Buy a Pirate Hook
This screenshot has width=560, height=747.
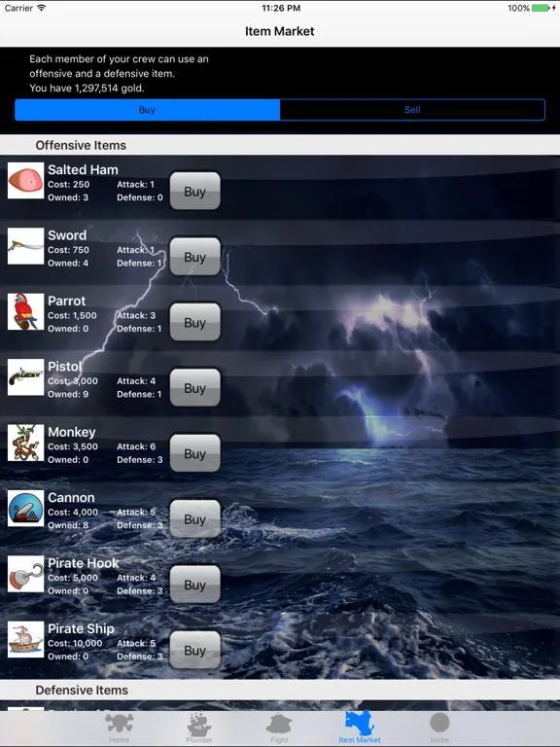coord(195,585)
